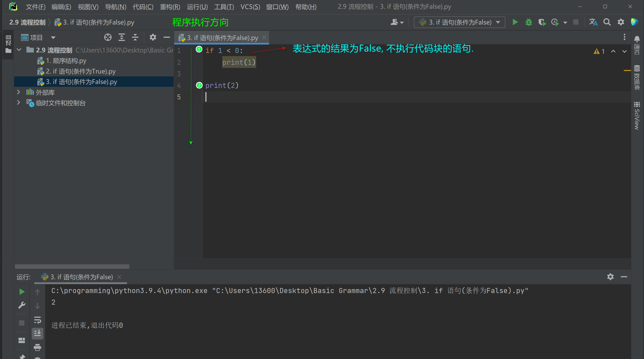Screen dimensions: 644x359
Task: Collapse all items in project tree
Action: point(135,37)
